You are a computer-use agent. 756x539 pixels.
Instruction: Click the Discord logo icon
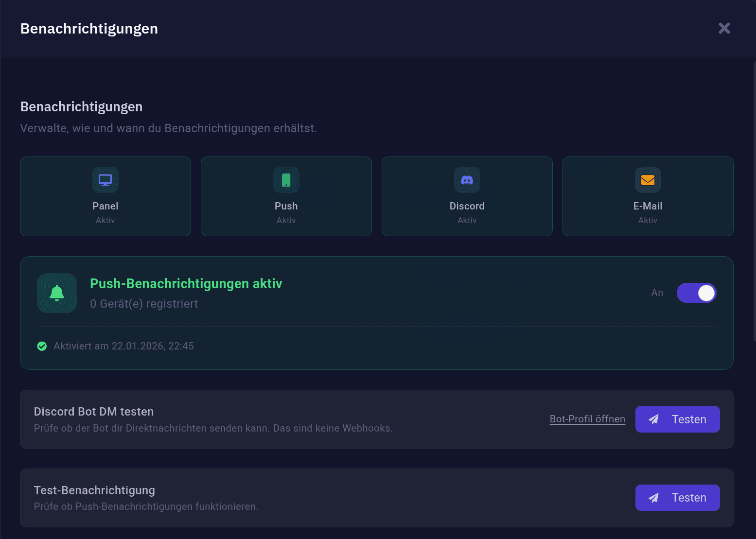point(467,180)
